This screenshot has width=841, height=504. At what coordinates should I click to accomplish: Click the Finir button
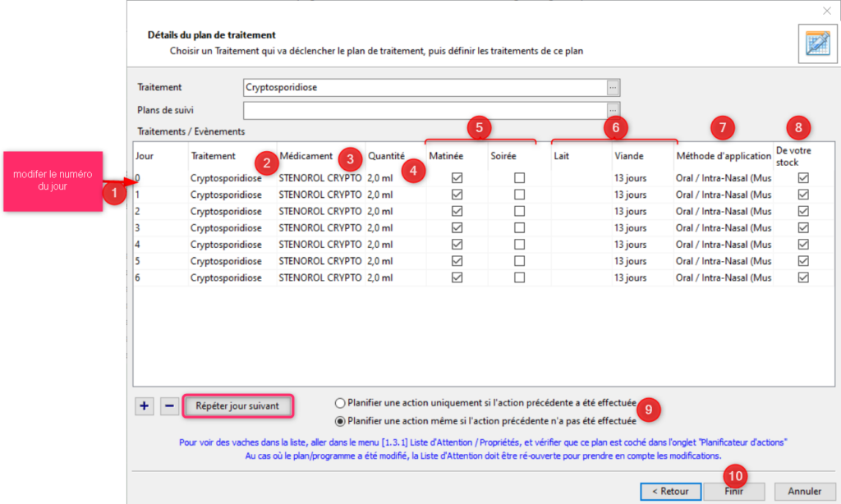(733, 491)
